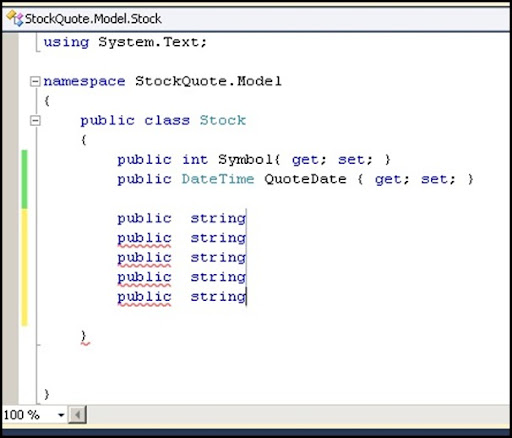Click the last 'string' keyword at the cursor
This screenshot has height=438, width=512.
[x=218, y=297]
